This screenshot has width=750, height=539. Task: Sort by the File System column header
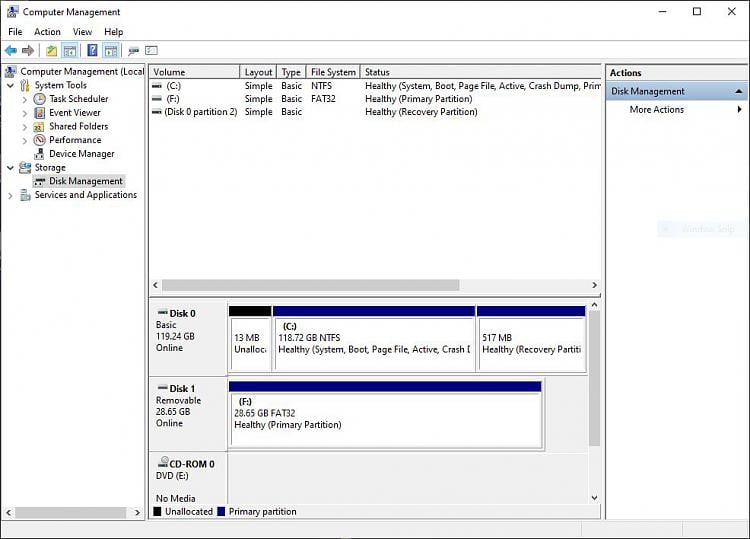coord(333,72)
